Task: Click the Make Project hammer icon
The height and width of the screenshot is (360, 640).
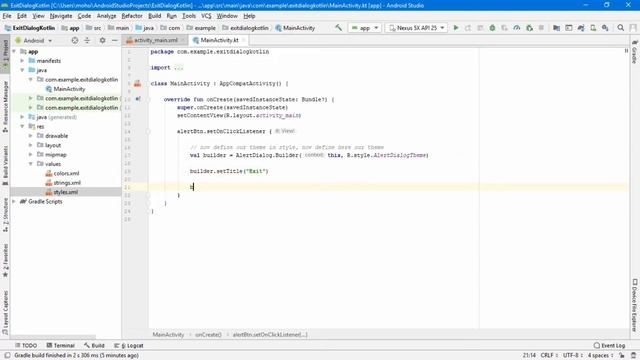Action: click(338, 28)
